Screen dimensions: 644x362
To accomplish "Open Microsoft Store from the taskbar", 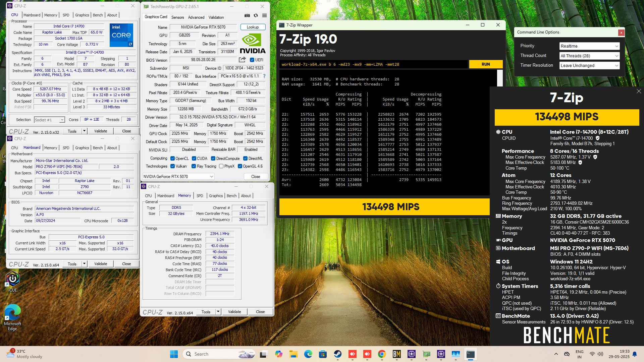I will click(323, 354).
